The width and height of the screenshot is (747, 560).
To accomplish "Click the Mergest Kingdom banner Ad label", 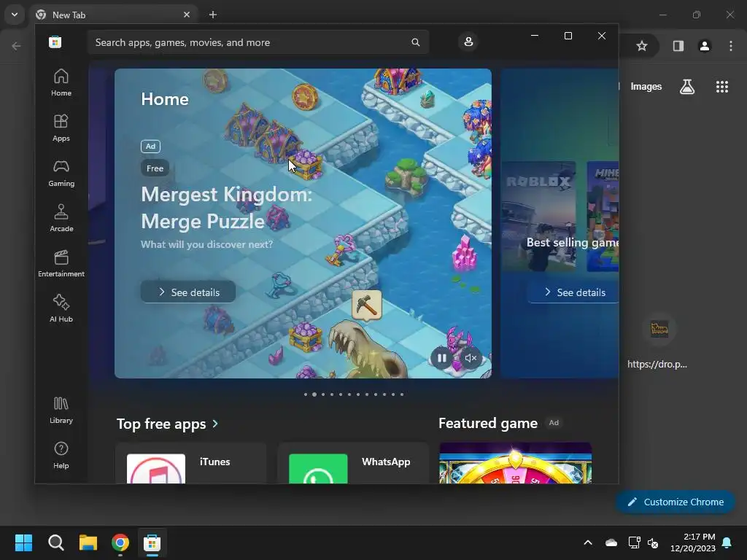I will 150,146.
